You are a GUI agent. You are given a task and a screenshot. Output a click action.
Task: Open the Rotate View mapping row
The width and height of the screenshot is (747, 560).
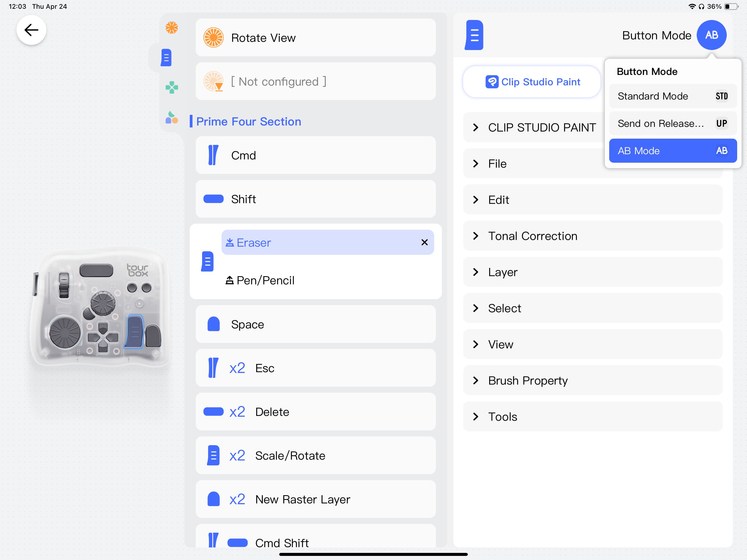click(316, 37)
